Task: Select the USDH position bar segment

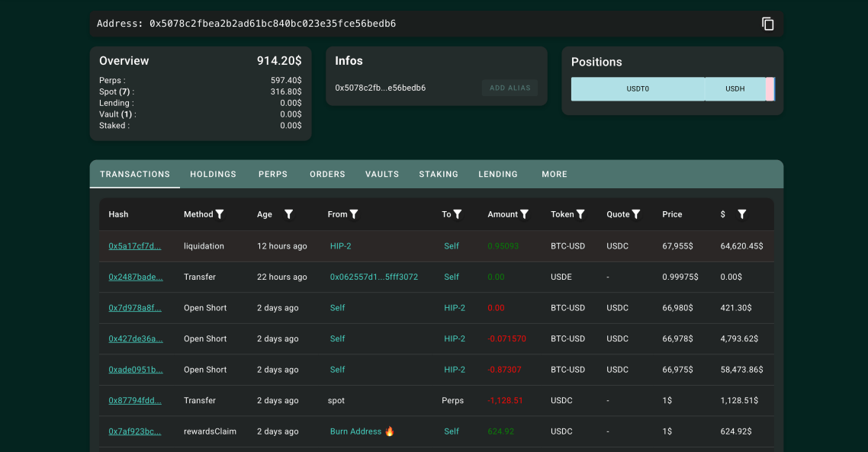Action: pos(735,89)
